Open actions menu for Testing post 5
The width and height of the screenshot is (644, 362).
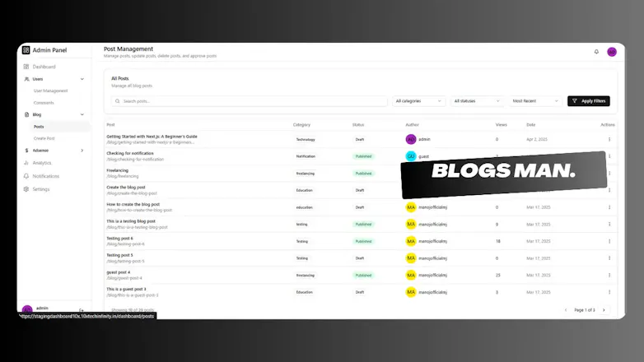[609, 258]
